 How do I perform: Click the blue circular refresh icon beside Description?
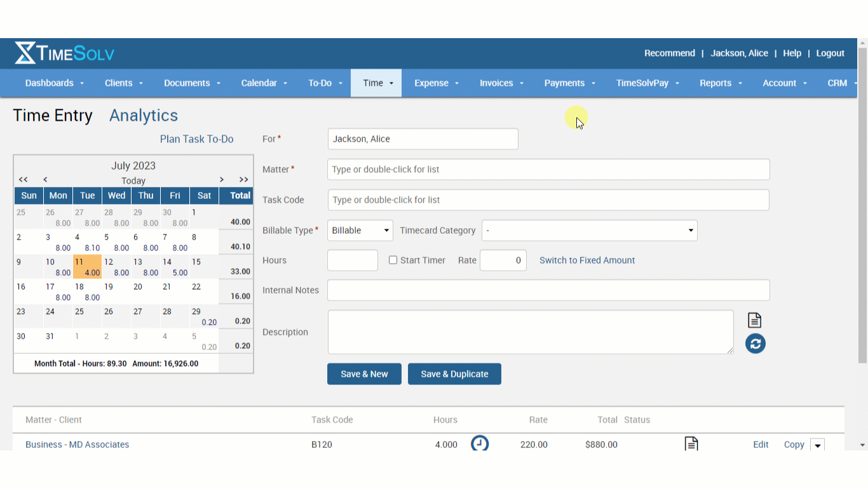[x=755, y=344]
